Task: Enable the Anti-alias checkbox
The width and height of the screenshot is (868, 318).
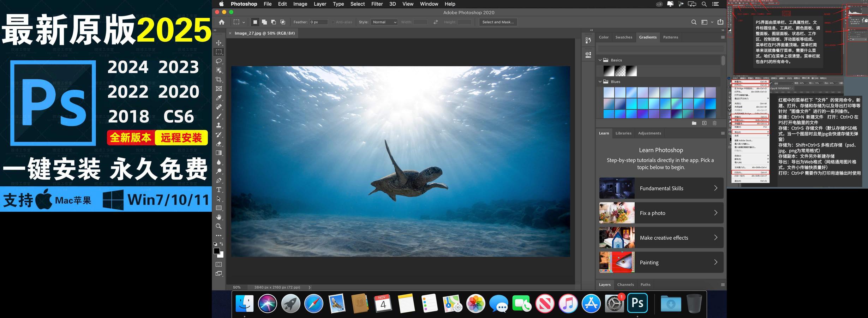Action: click(x=333, y=22)
